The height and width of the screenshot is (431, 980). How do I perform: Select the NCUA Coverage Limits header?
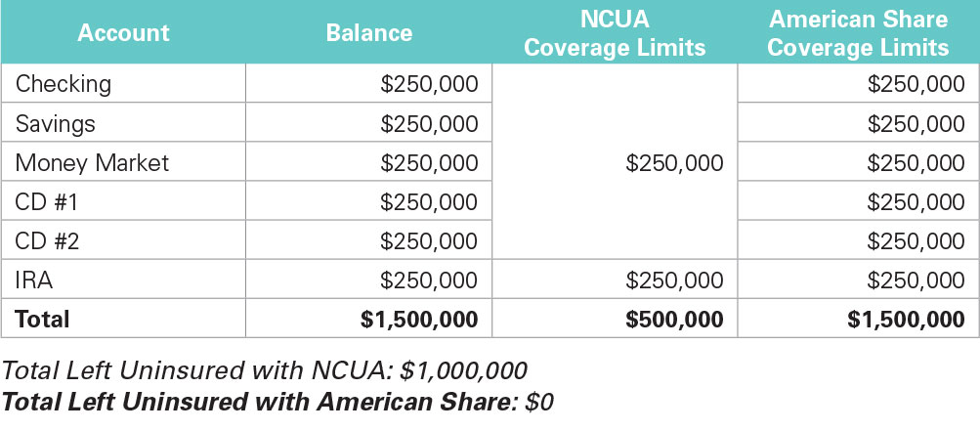615,33
